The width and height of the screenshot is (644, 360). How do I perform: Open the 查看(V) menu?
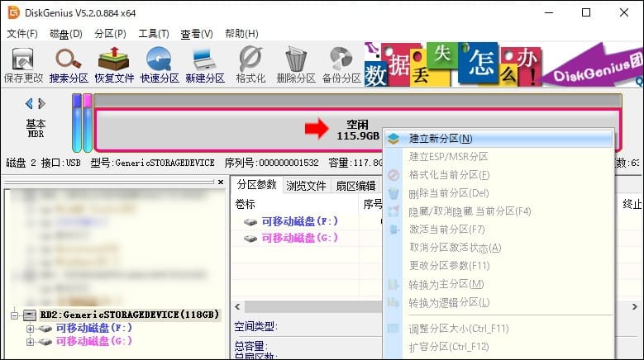pyautogui.click(x=197, y=34)
